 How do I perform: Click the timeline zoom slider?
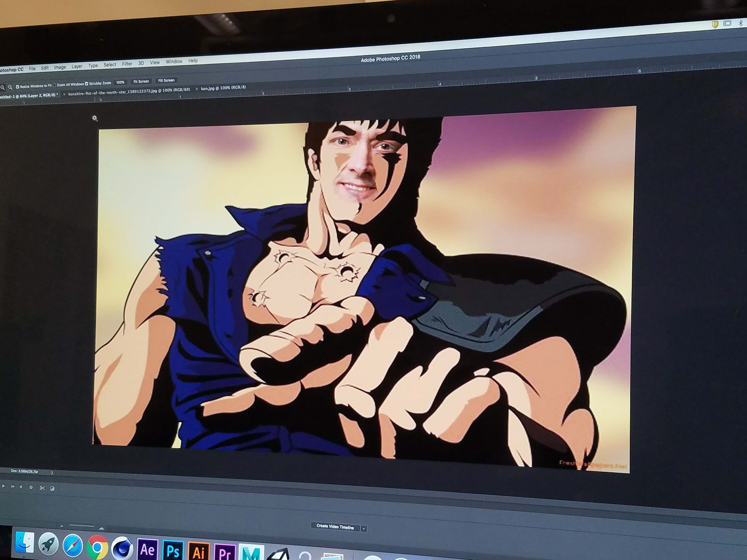click(x=81, y=526)
